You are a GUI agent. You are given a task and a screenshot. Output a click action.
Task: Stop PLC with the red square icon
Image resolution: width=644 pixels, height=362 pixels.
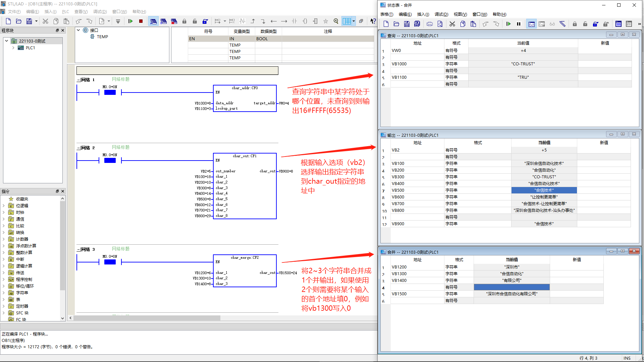[x=141, y=21]
